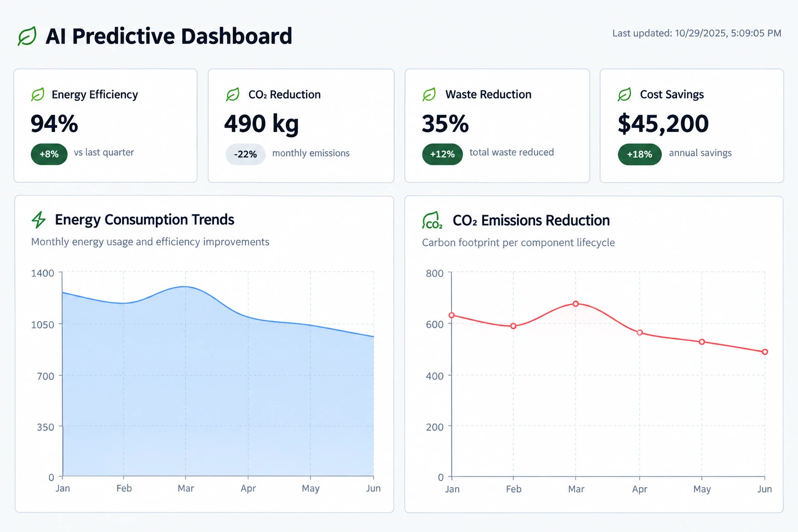Click the 'annual savings' label

(700, 153)
